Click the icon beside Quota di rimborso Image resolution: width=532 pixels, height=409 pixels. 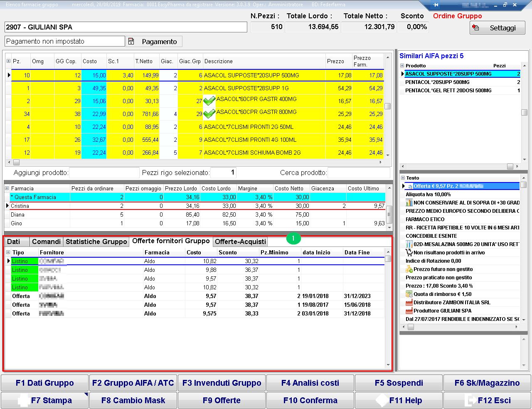[x=409, y=294]
